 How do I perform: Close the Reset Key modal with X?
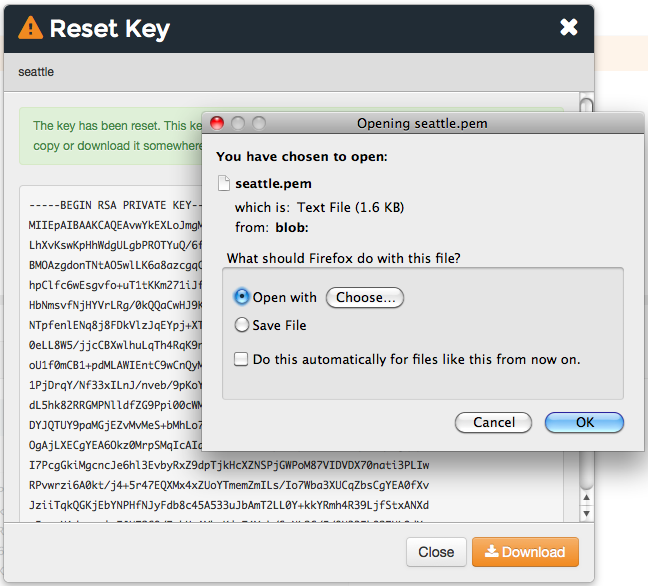tap(569, 27)
